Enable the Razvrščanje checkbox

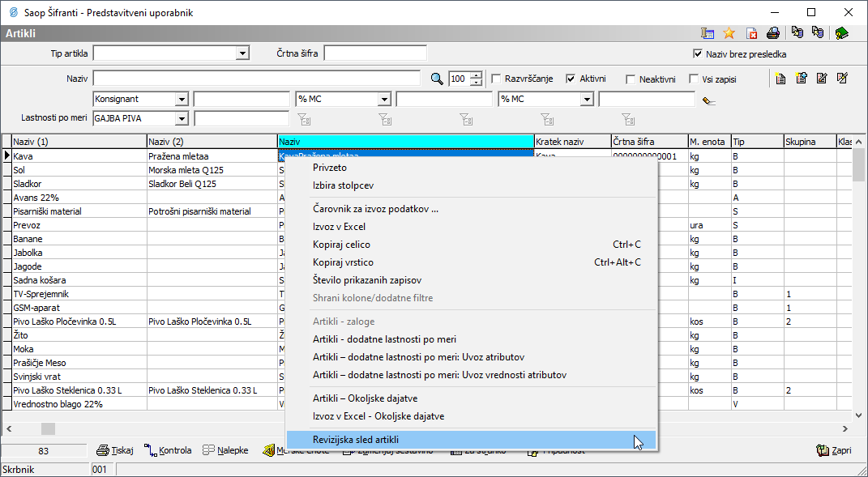pyautogui.click(x=496, y=79)
